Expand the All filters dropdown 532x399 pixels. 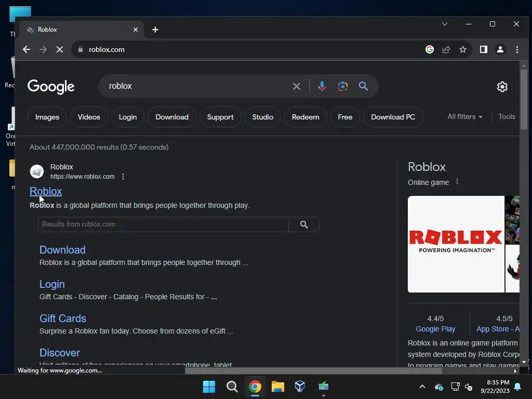click(x=465, y=117)
